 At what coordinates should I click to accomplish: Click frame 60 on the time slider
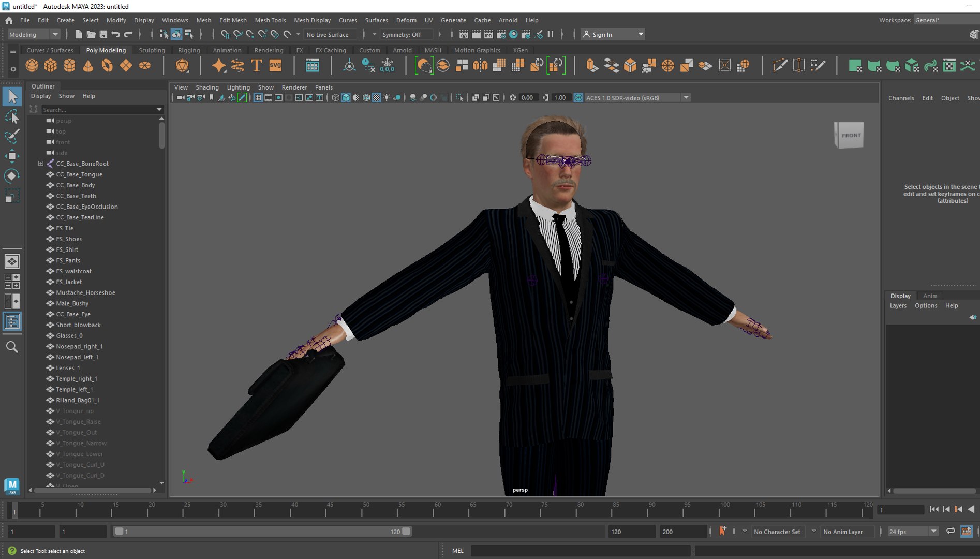pyautogui.click(x=437, y=510)
